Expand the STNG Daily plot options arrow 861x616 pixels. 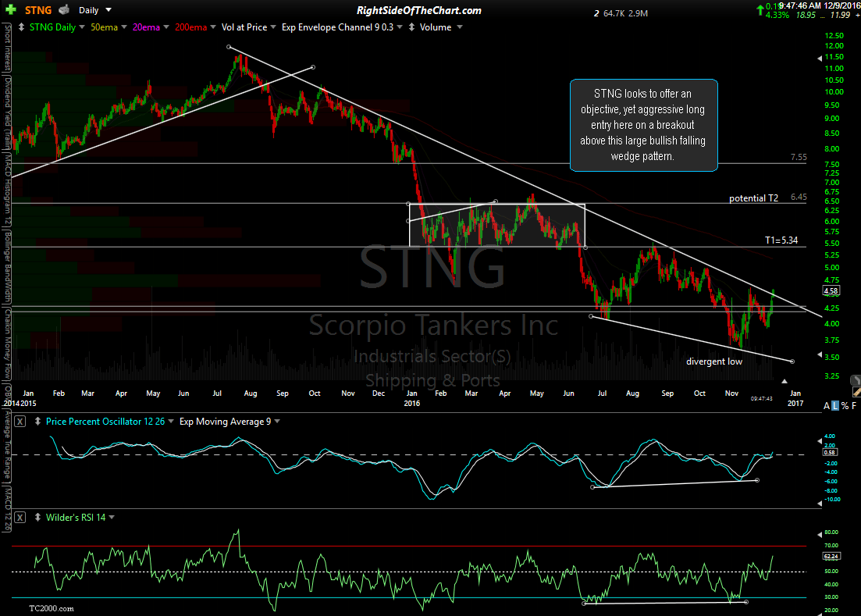tap(82, 27)
